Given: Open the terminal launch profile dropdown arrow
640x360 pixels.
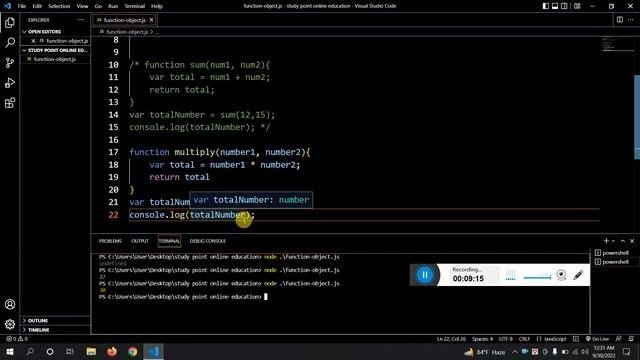Looking at the screenshot, I should tap(613, 241).
